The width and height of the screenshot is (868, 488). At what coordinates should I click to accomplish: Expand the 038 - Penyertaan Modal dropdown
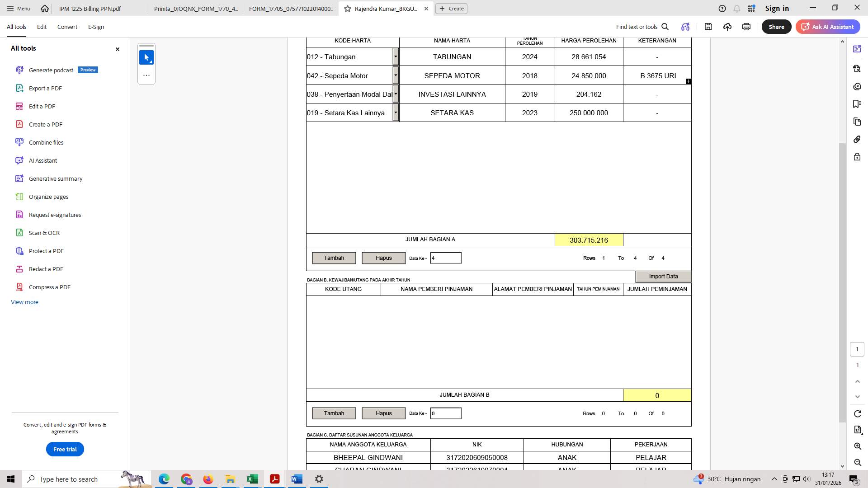point(396,94)
